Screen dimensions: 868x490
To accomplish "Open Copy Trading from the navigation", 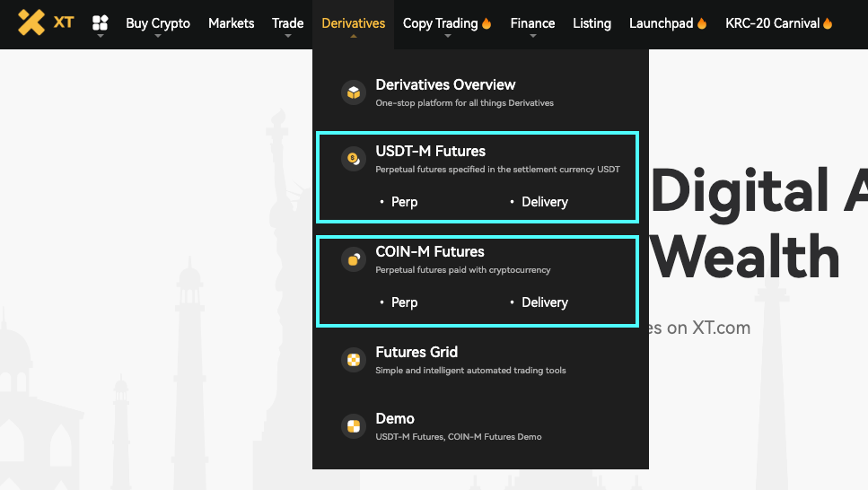I will [x=440, y=23].
